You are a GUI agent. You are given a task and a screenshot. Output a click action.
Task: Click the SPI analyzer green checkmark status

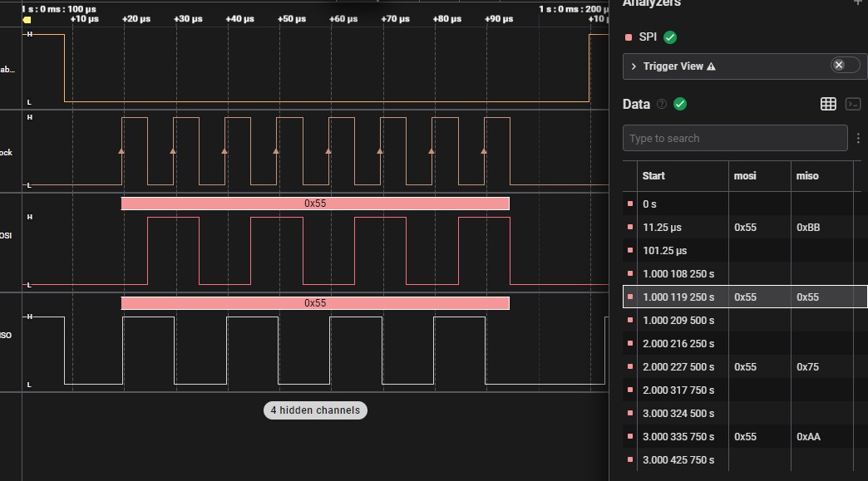point(670,37)
